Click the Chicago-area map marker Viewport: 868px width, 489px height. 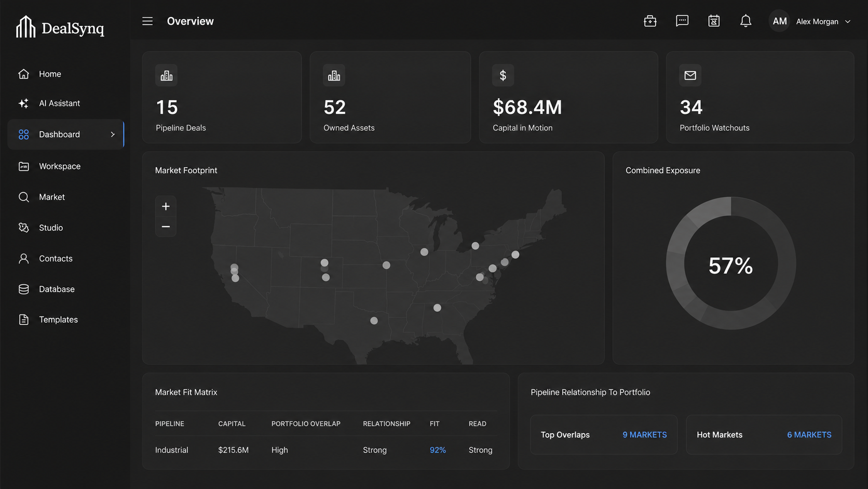pyautogui.click(x=424, y=252)
